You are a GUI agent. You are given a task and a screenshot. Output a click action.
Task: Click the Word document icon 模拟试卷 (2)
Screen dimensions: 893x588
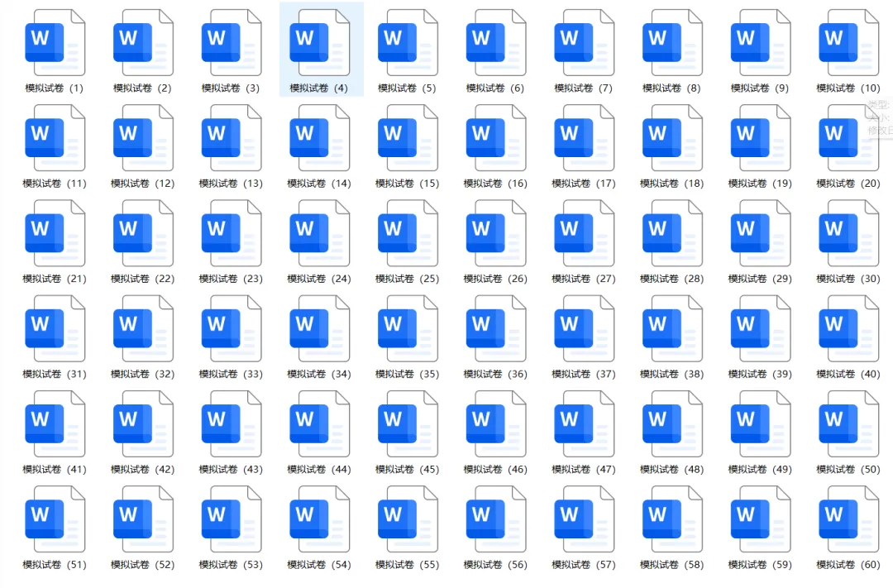[144, 43]
